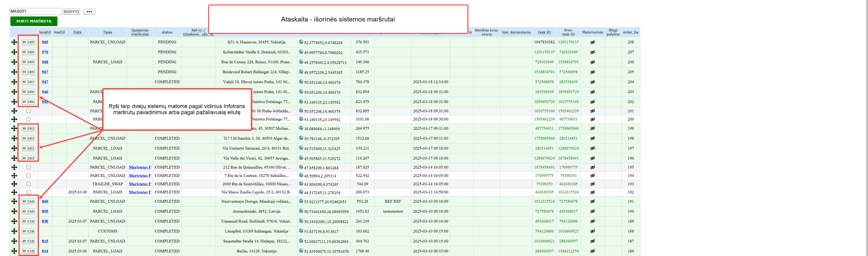Click the M 186 button in row 946
868x256 pixels.
[28, 92]
